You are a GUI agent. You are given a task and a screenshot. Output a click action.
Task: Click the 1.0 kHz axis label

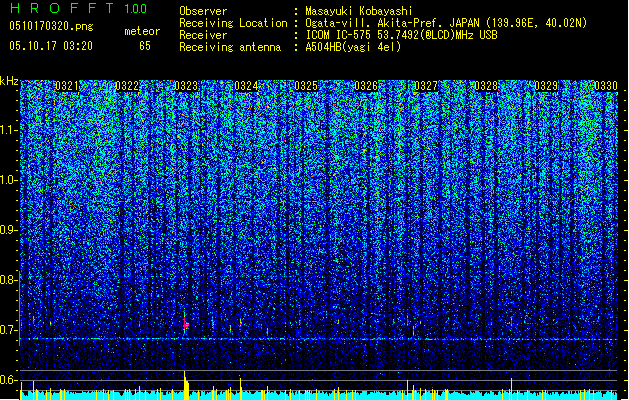[x=8, y=180]
